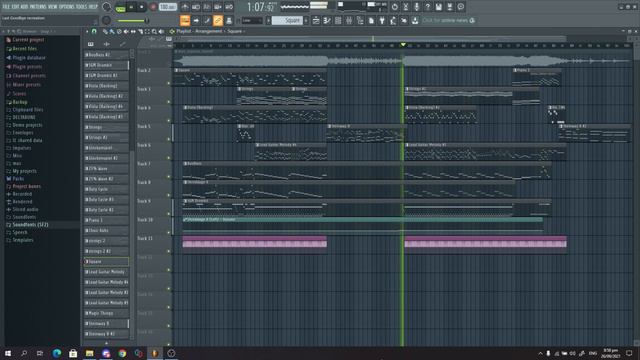Viewport: 640px width, 360px height.
Task: Click the export/render icon beside Save
Action: tap(449, 7)
